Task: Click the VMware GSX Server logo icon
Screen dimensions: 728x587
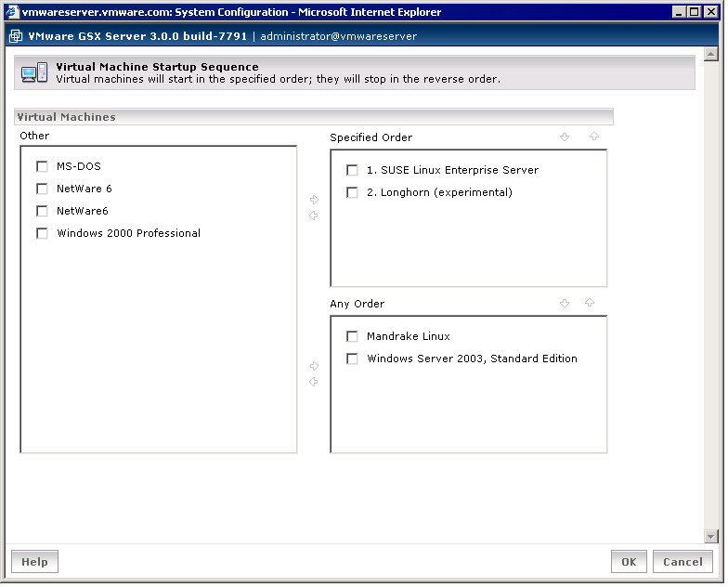Action: point(16,36)
